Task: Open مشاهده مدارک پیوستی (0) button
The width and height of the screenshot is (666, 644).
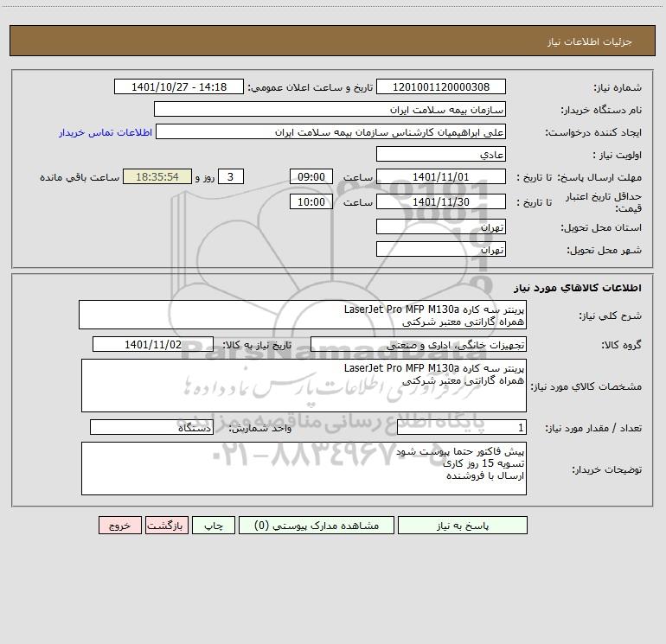Action: coord(317,526)
